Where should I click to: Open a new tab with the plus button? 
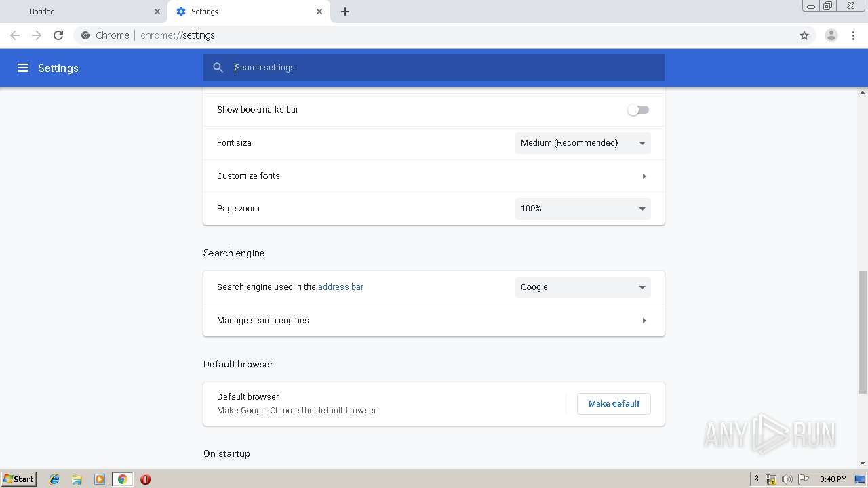click(345, 12)
